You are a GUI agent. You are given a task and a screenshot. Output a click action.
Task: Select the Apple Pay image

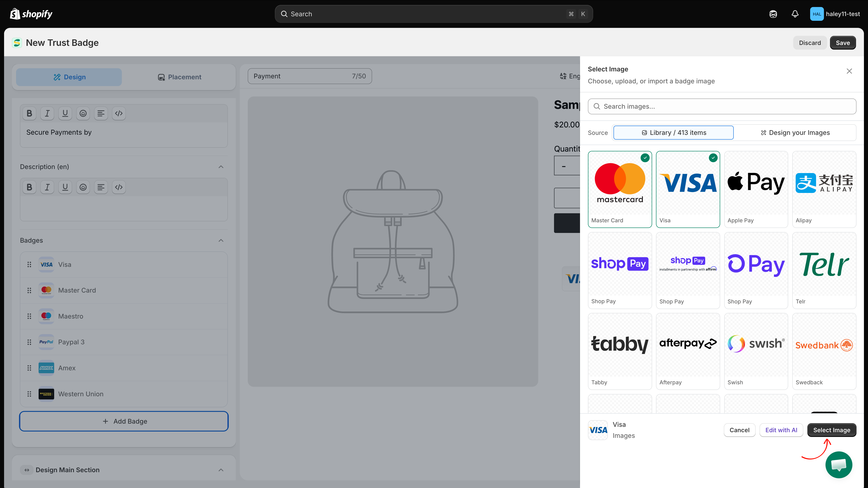(756, 190)
